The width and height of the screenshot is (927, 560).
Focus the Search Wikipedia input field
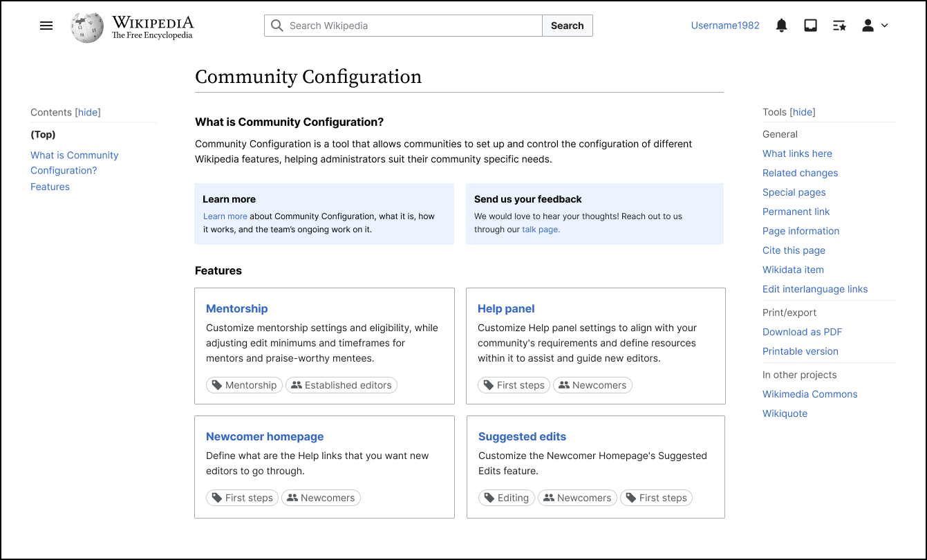point(403,26)
